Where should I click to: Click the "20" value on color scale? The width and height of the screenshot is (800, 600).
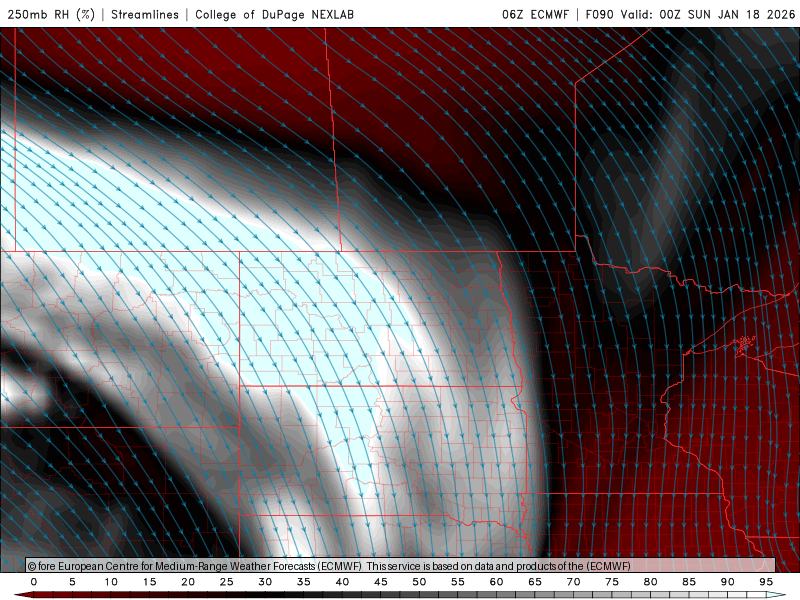pos(188,582)
